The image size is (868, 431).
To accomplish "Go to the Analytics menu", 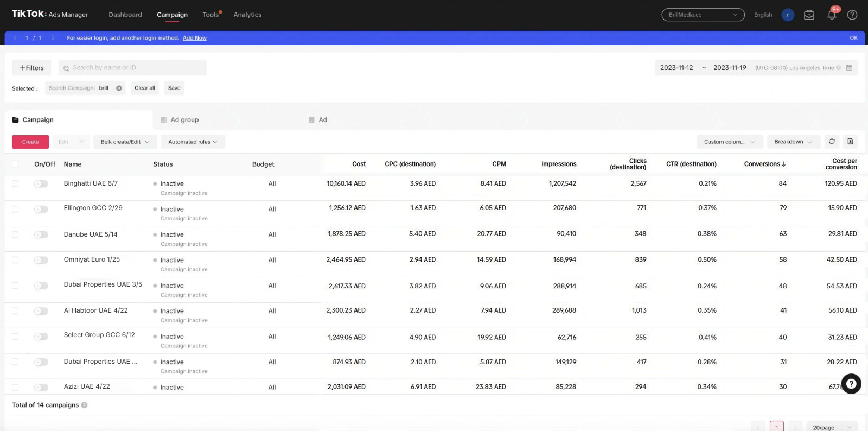I will coord(247,15).
